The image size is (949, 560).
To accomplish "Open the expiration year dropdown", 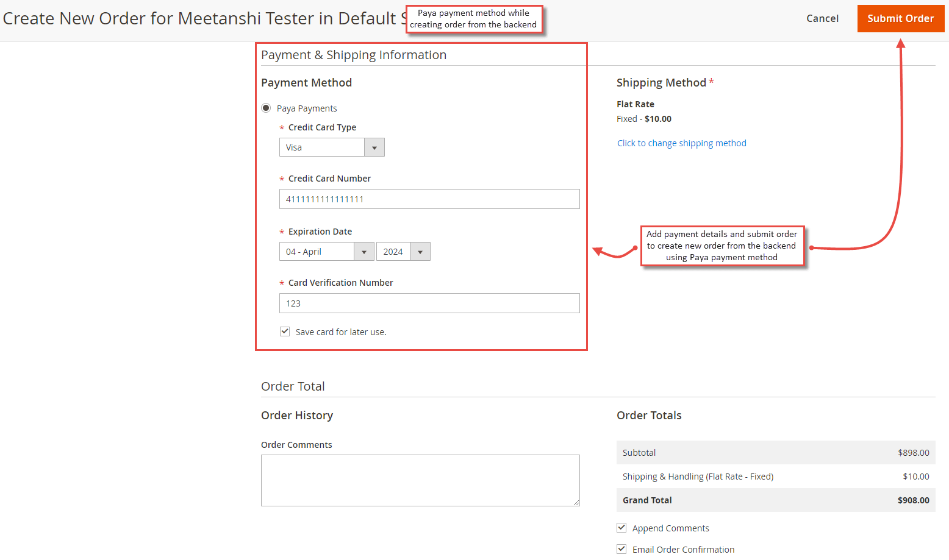I will pos(403,251).
